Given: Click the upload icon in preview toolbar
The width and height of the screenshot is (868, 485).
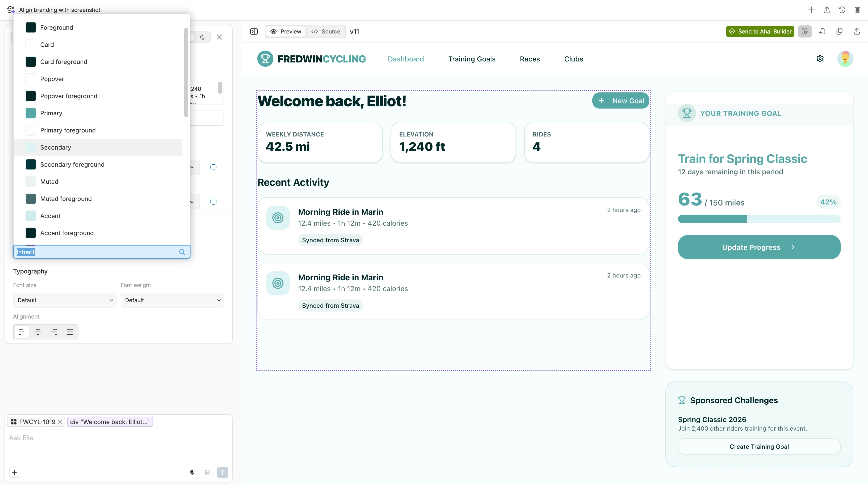Looking at the screenshot, I should click(x=856, y=31).
